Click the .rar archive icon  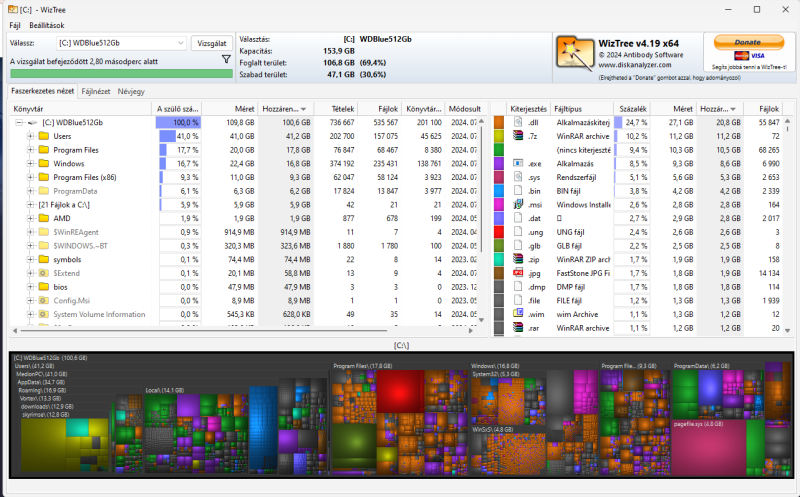tap(518, 328)
